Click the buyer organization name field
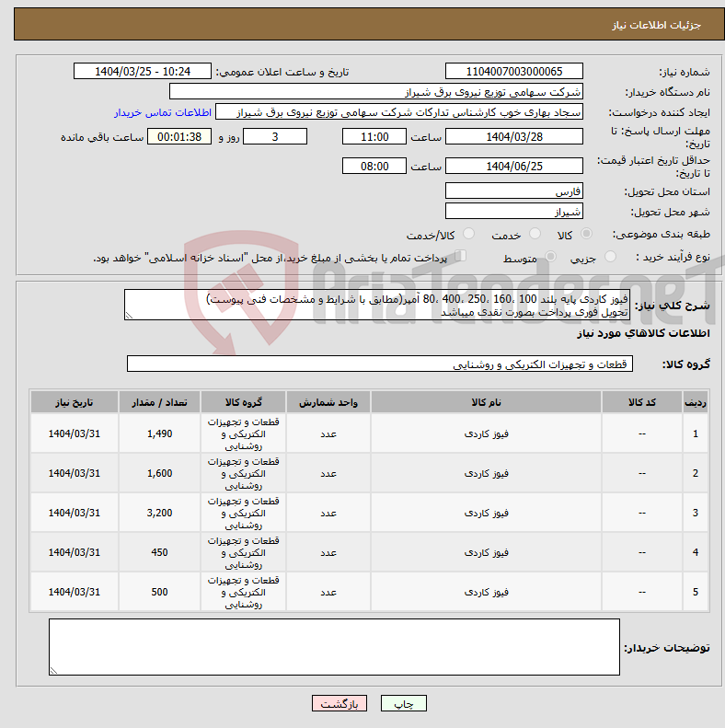The height and width of the screenshot is (728, 725). [x=376, y=91]
